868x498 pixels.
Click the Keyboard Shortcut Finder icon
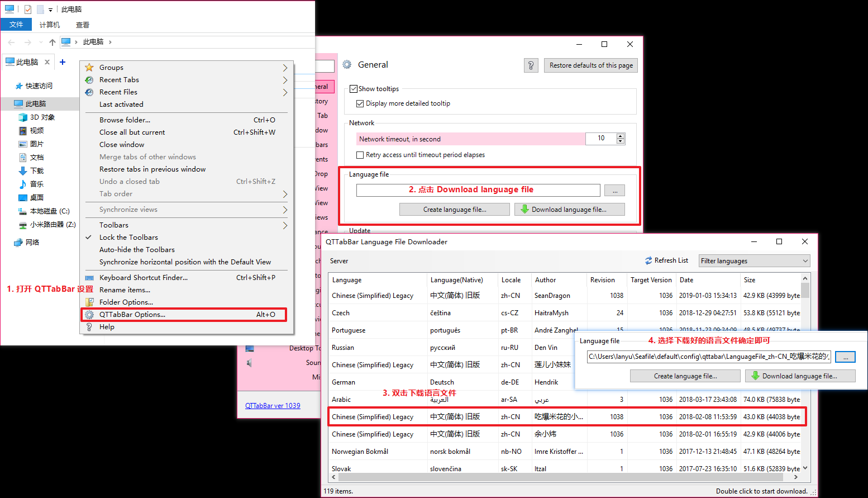(x=89, y=278)
